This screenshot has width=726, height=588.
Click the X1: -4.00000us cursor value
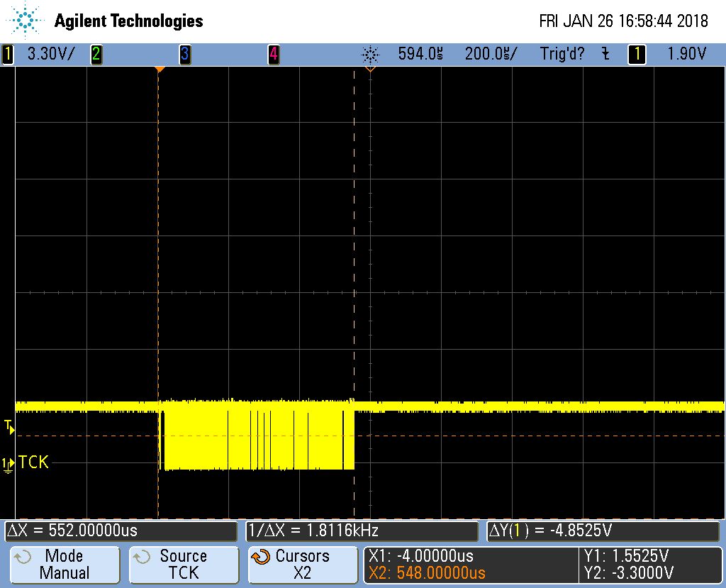pos(421,555)
